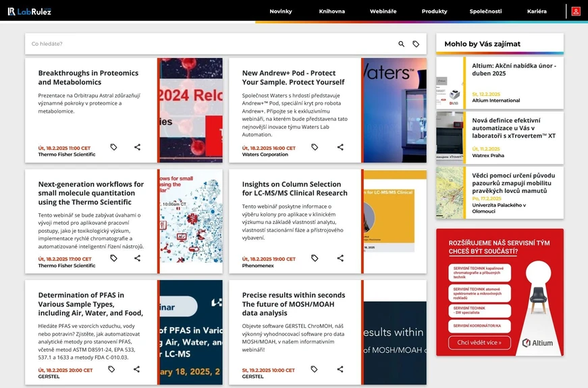Image resolution: width=588 pixels, height=388 pixels.
Task: Click thumbnail of Altium Akční nabídka article
Action: tap(450, 83)
